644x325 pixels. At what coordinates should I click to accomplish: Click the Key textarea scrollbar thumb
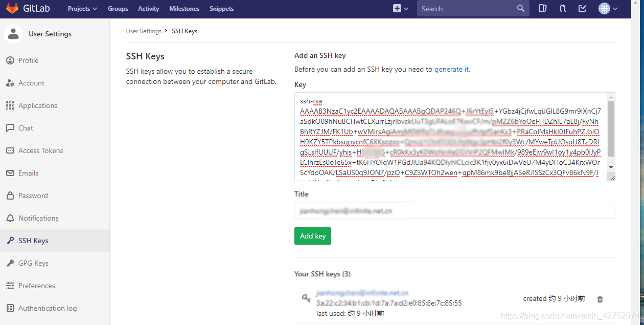611,129
